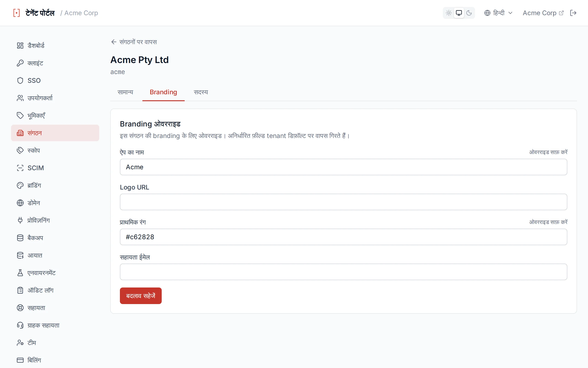Clear override for ऐप का नाम
This screenshot has width=588, height=368.
coord(548,152)
